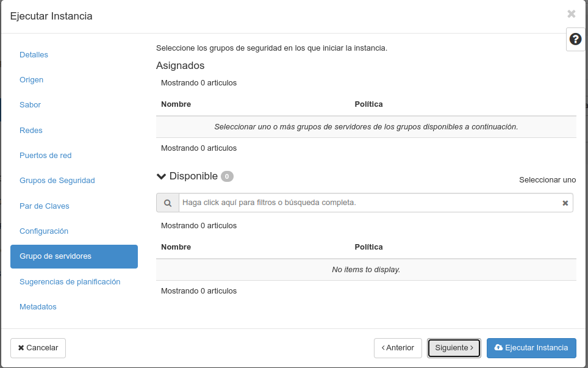Close the Ejecutar Instancia dialog
The width and height of the screenshot is (588, 368).
[x=571, y=13]
